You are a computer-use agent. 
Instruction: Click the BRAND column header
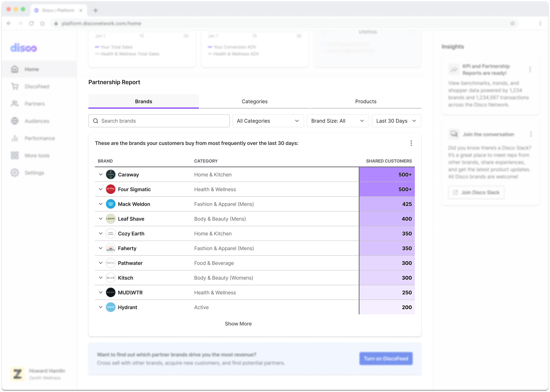105,161
